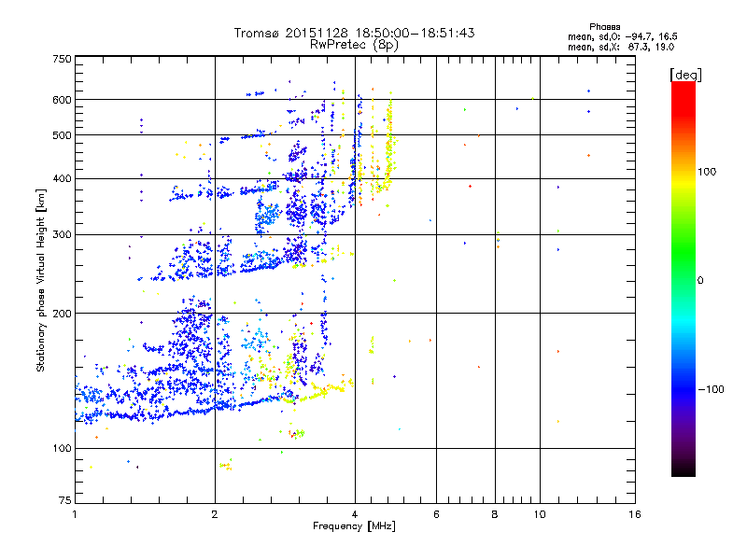Click the x-axis tick label '8'
This screenshot has height=560, width=747.
pos(495,514)
